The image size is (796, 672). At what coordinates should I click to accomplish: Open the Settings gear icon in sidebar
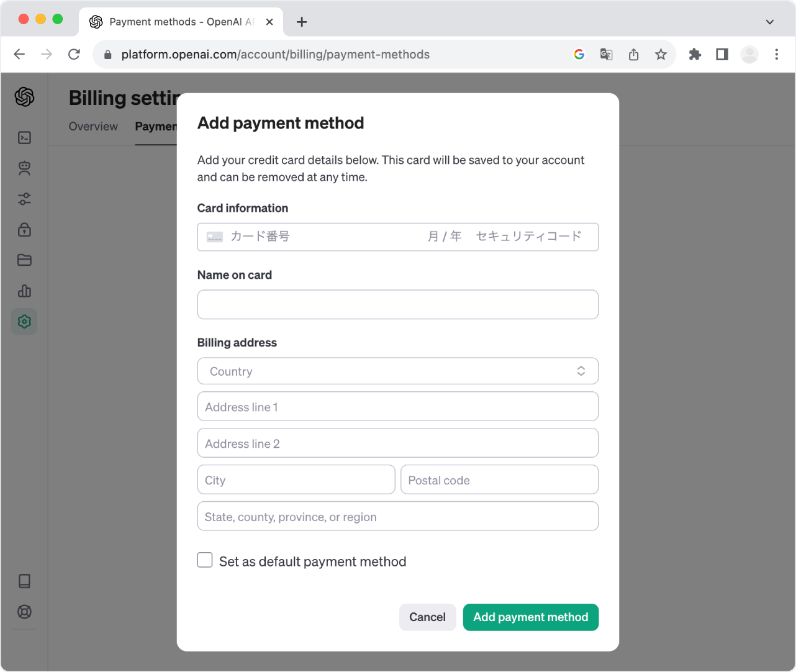tap(24, 322)
